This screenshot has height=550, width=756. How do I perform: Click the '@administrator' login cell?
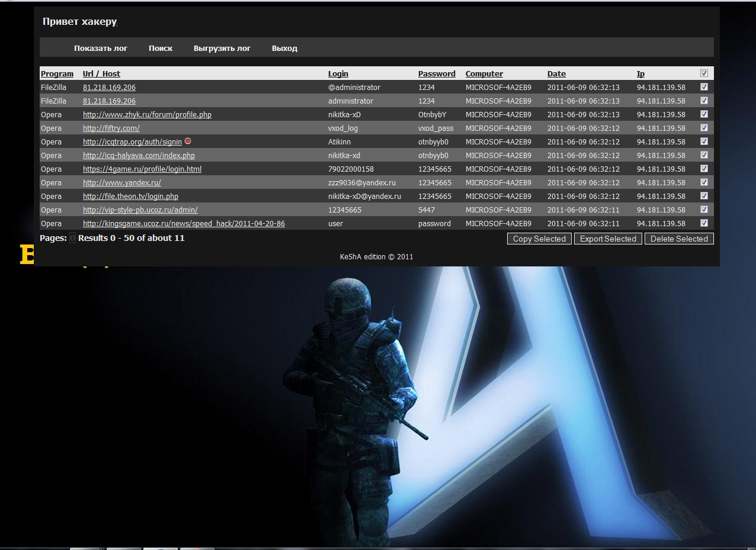pyautogui.click(x=354, y=88)
